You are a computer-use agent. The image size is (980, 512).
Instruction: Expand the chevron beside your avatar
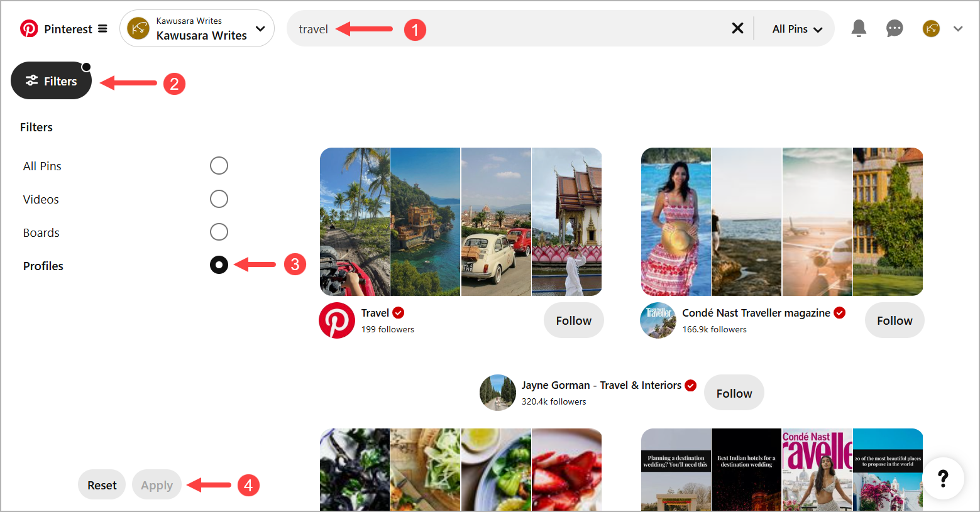[x=957, y=28]
